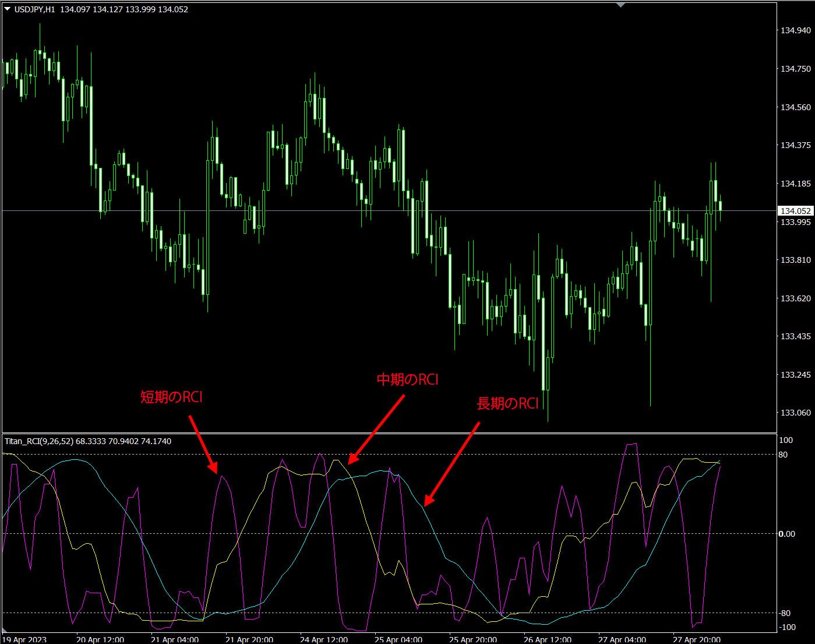Click the Titan_RCI(9,26,52) indicator label
Viewport: 815px width, 644px height.
pyautogui.click(x=40, y=441)
